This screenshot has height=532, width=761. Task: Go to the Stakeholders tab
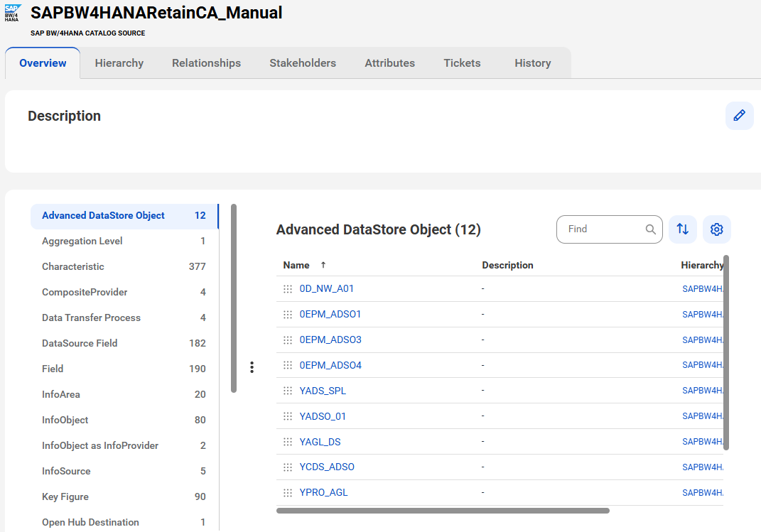pyautogui.click(x=303, y=63)
